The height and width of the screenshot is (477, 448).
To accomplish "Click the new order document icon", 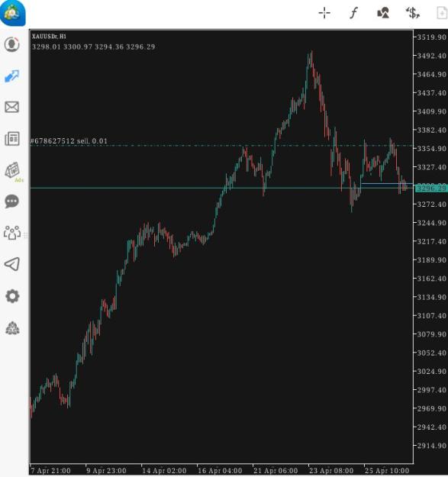I will [x=442, y=13].
